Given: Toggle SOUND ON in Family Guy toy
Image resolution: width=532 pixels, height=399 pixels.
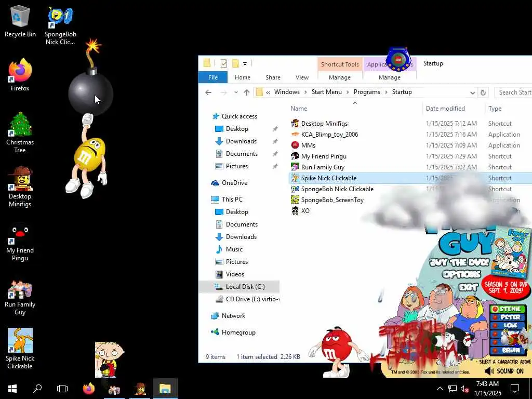Looking at the screenshot, I should [x=504, y=371].
